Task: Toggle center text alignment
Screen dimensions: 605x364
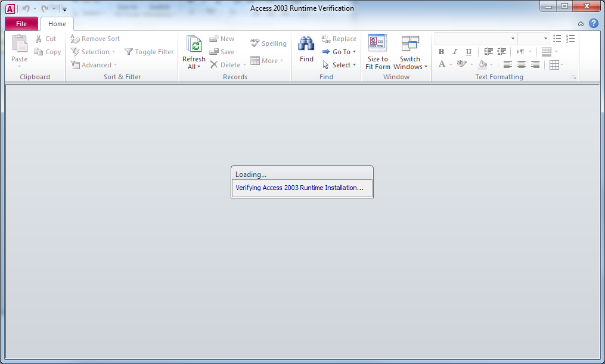Action: 522,65
